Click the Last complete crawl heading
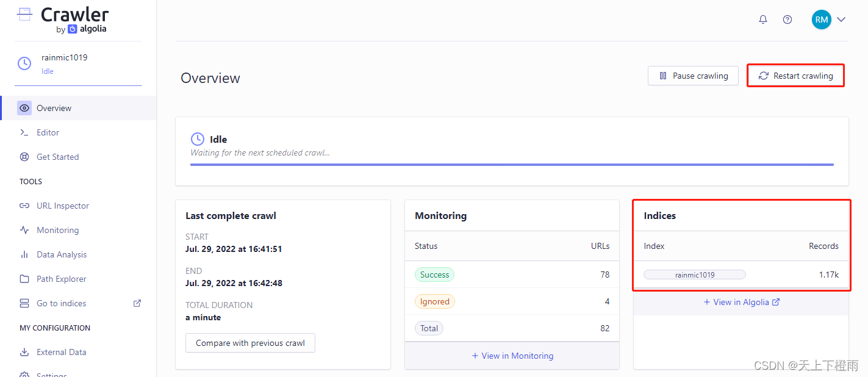 click(x=231, y=215)
